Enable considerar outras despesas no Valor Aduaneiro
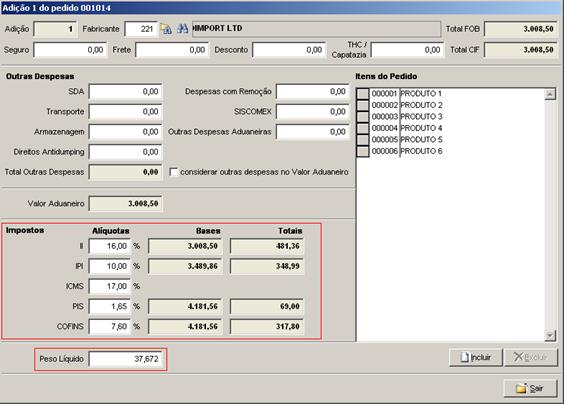 (174, 172)
